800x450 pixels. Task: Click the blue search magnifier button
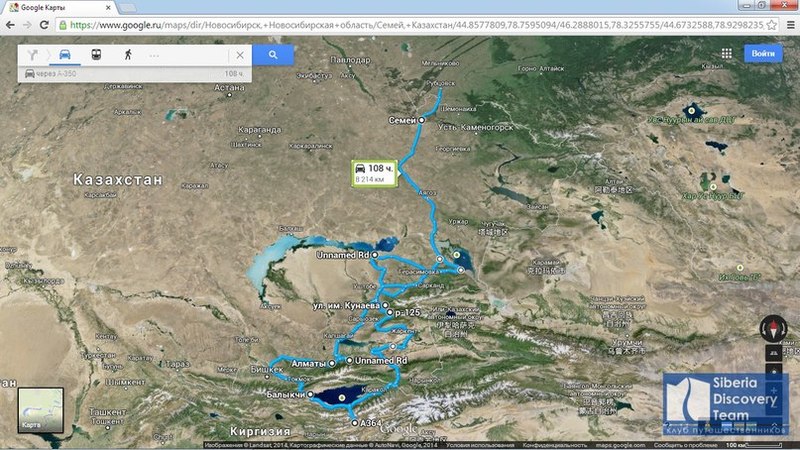pyautogui.click(x=273, y=55)
